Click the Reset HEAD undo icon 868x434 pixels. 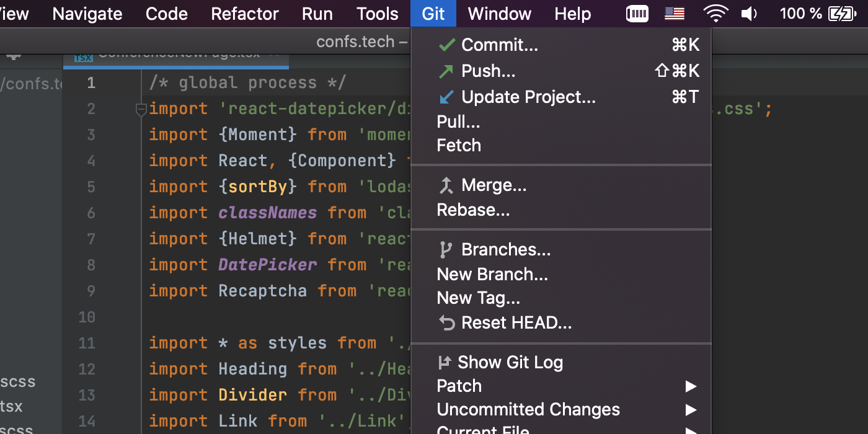[446, 323]
